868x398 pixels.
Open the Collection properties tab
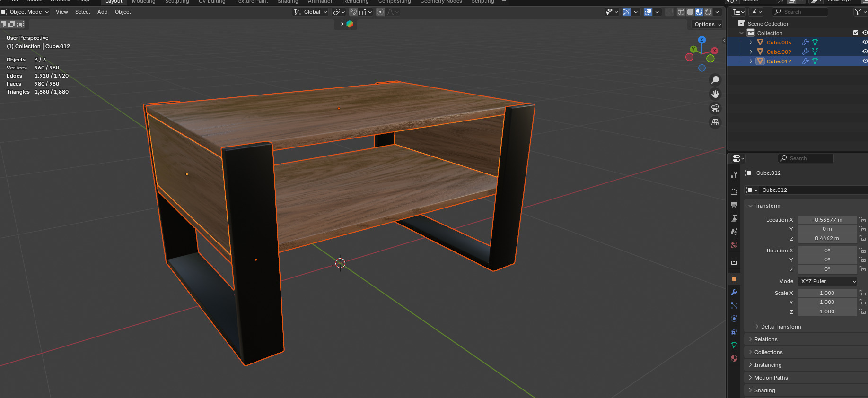734,262
